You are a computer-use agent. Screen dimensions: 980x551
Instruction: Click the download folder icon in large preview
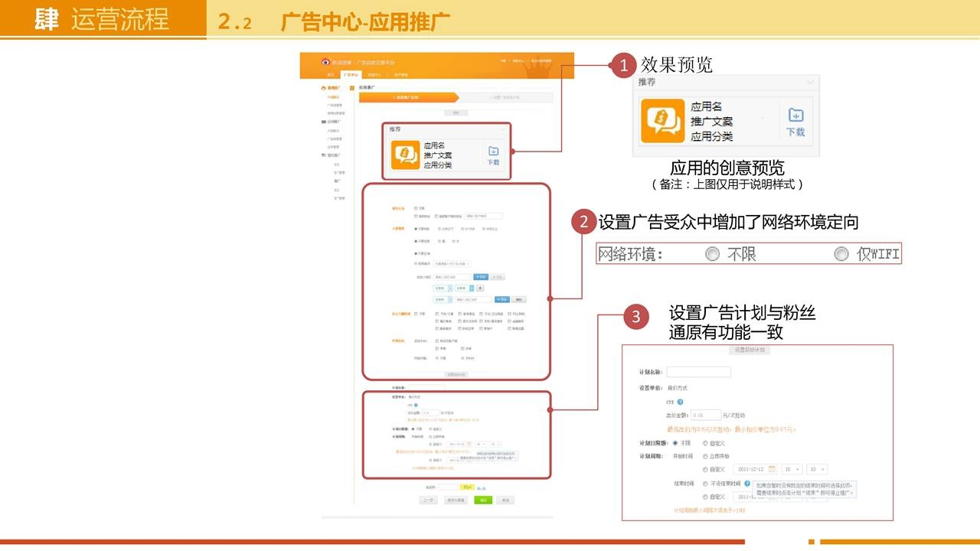pos(795,116)
